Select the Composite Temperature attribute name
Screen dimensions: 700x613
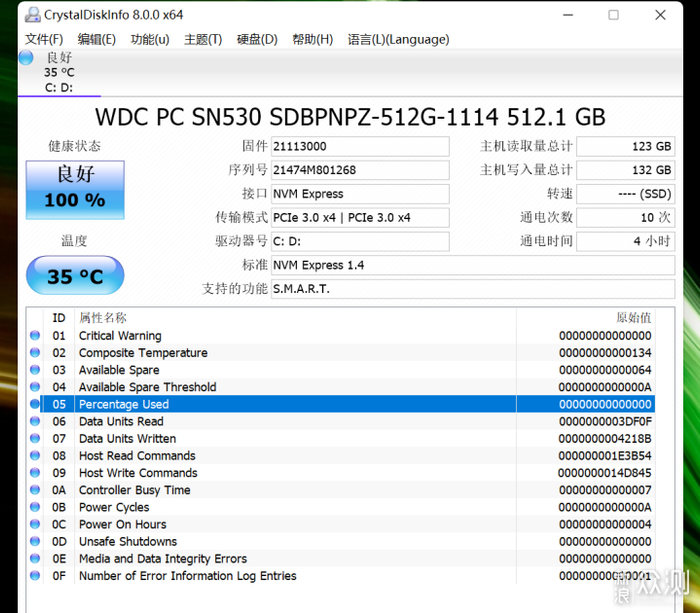pyautogui.click(x=143, y=353)
